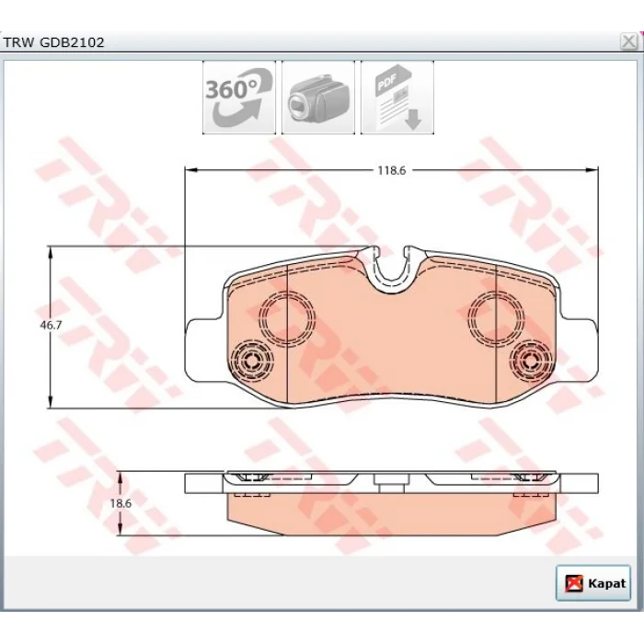Click the left large dashed circle on pad
The height and width of the screenshot is (644, 644).
[x=287, y=316]
